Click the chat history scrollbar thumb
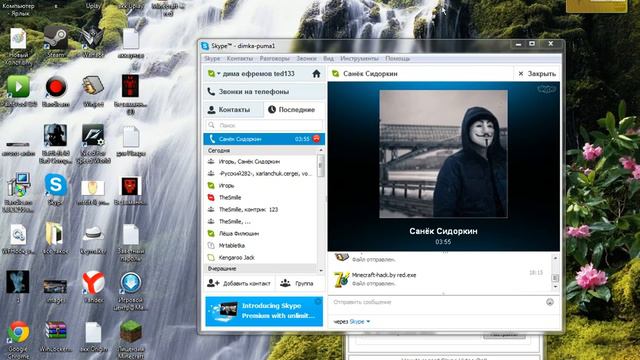The image size is (640, 360). tap(555, 278)
